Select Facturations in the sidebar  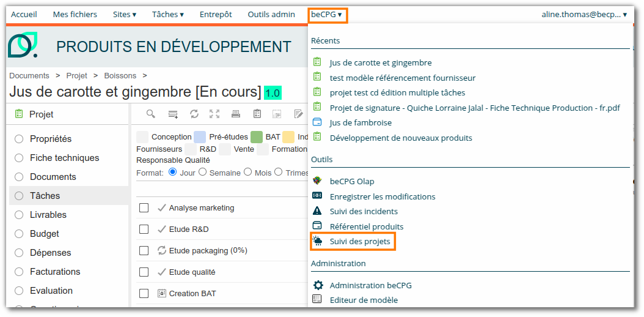pyautogui.click(x=55, y=271)
